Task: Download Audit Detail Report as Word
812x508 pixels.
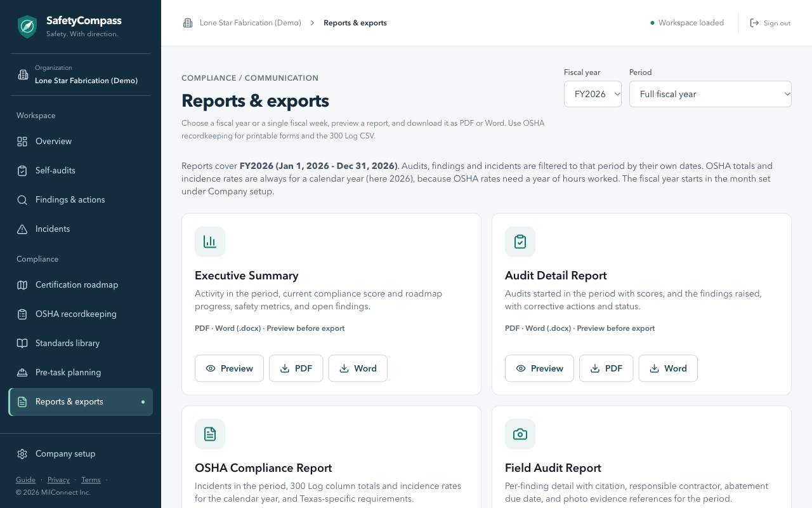Action: click(668, 368)
